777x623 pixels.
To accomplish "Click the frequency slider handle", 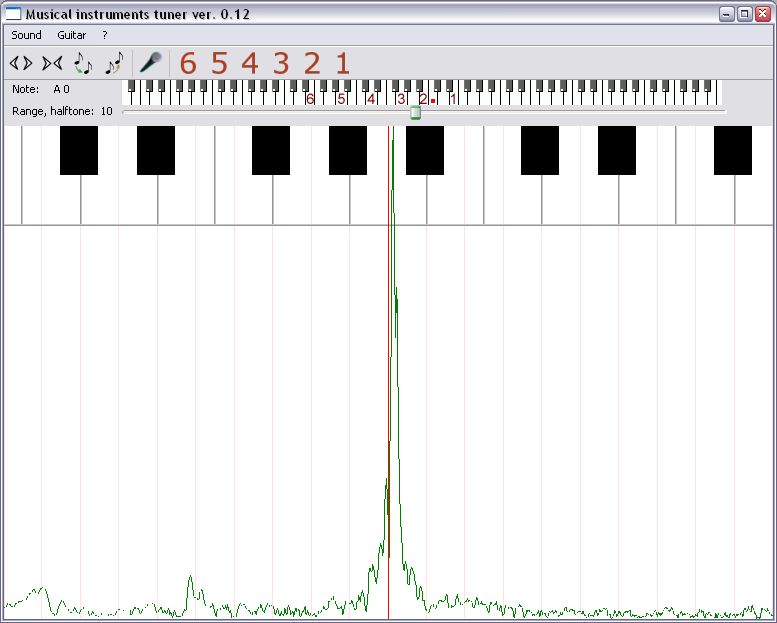I will click(416, 113).
